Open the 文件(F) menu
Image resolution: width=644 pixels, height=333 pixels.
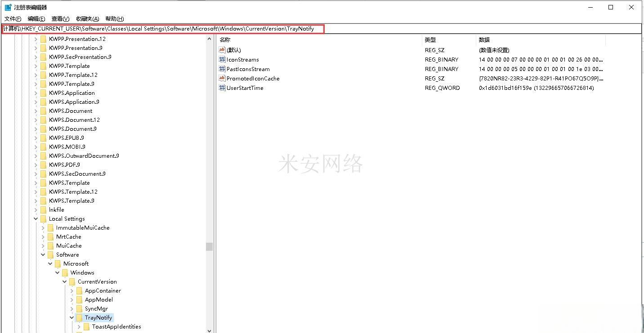13,18
